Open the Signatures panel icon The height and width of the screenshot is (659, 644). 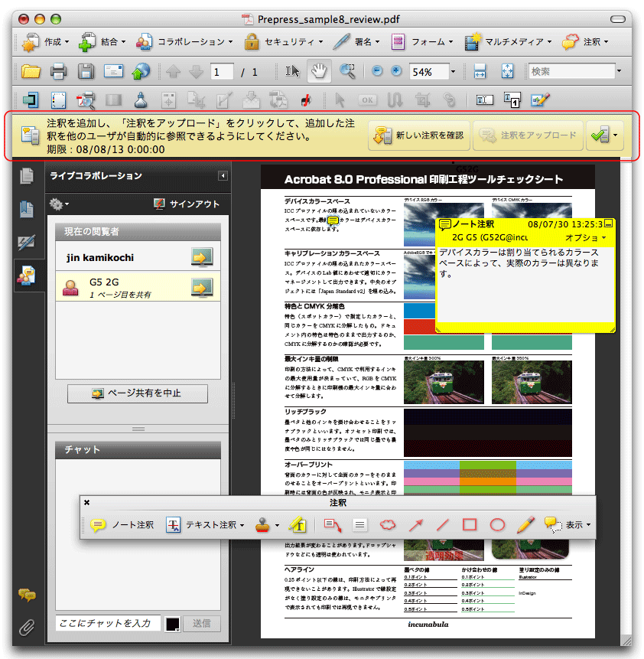pyautogui.click(x=27, y=242)
